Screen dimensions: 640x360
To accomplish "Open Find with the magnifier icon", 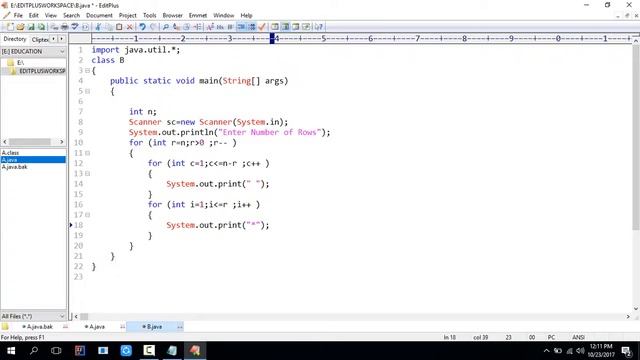I will 165,27.
